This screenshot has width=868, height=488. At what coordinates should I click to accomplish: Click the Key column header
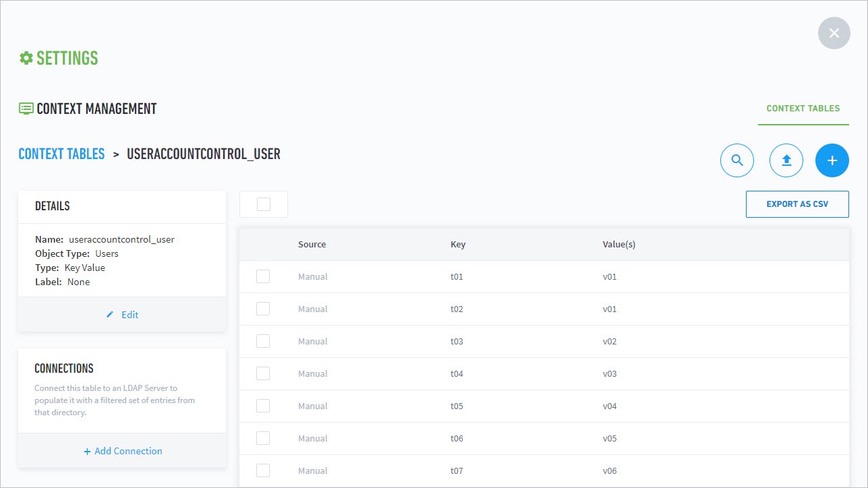tap(458, 245)
